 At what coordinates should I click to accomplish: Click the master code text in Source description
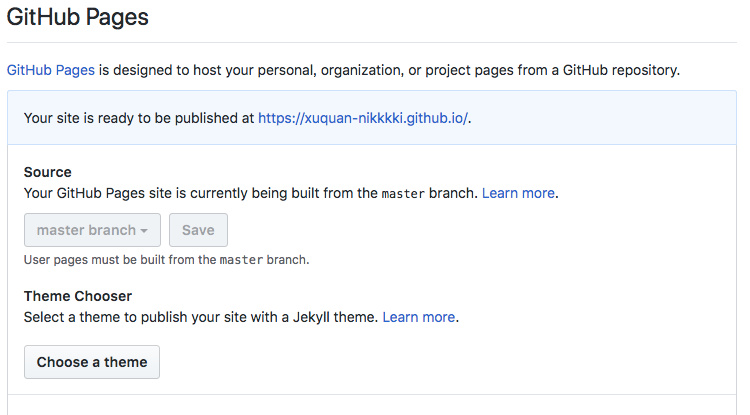point(403,194)
